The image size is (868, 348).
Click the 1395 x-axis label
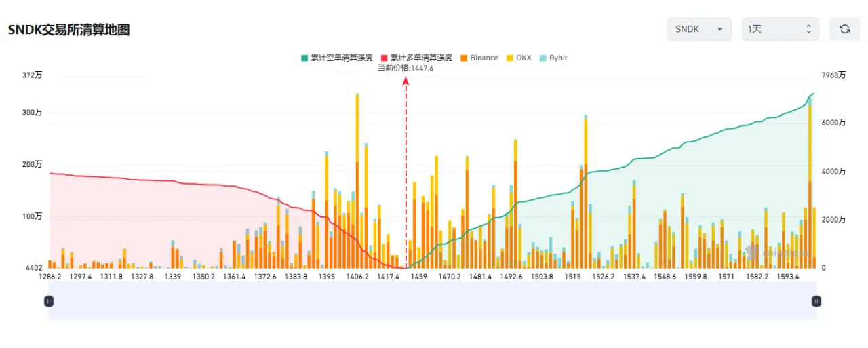point(326,277)
